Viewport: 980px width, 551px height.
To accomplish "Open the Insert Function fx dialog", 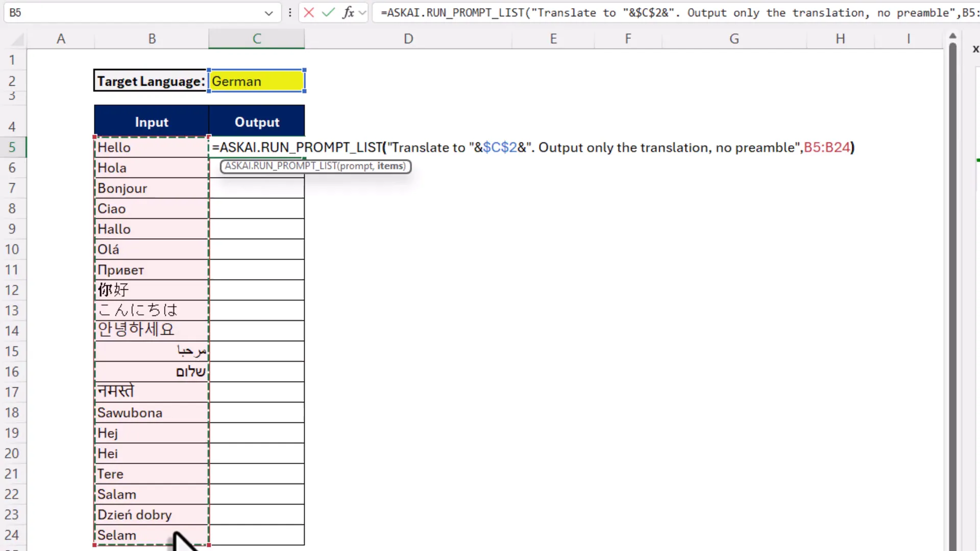I will 349,13.
